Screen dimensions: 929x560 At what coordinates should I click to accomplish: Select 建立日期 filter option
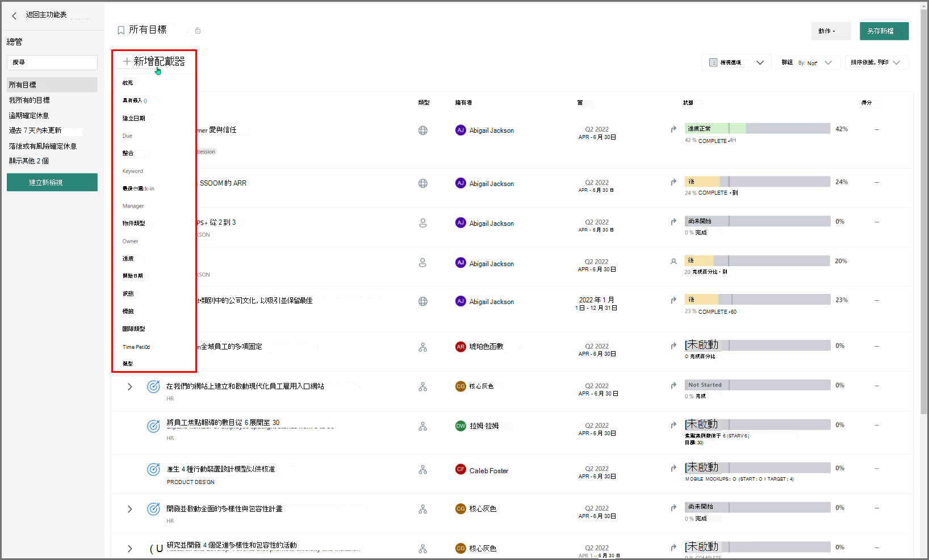[x=134, y=119]
